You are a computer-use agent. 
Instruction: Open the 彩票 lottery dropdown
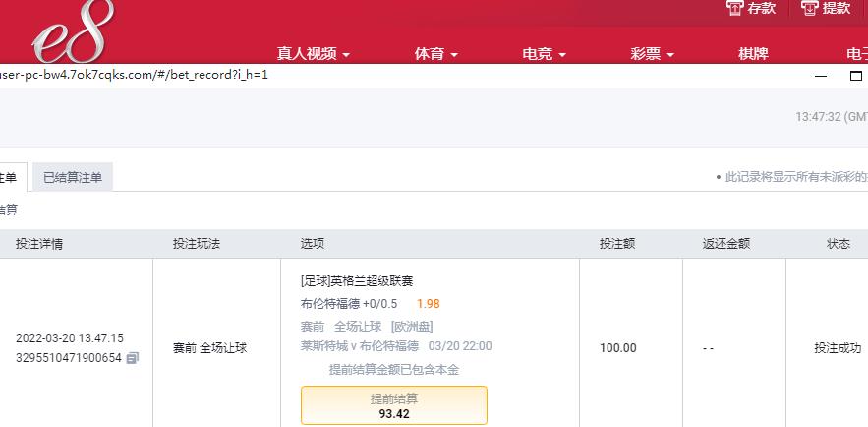click(x=652, y=54)
